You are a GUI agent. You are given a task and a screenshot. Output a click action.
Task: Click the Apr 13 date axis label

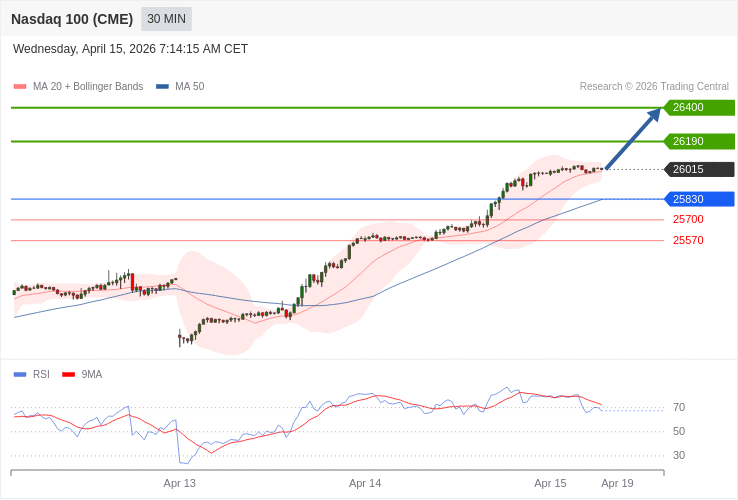tap(180, 483)
